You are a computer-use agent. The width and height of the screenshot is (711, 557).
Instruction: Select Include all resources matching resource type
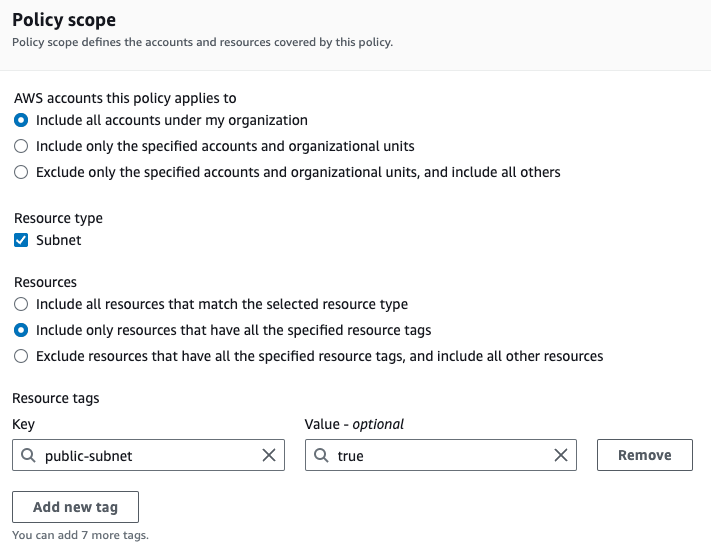(x=21, y=304)
